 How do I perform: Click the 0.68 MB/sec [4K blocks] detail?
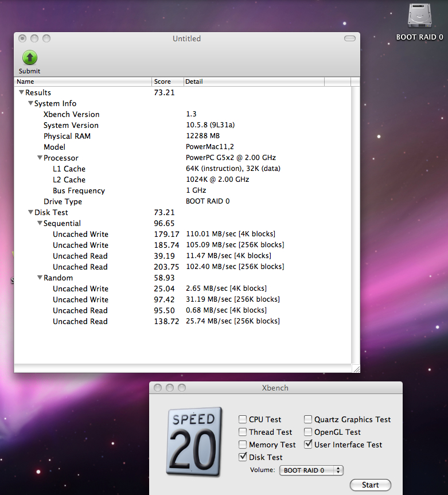226,310
